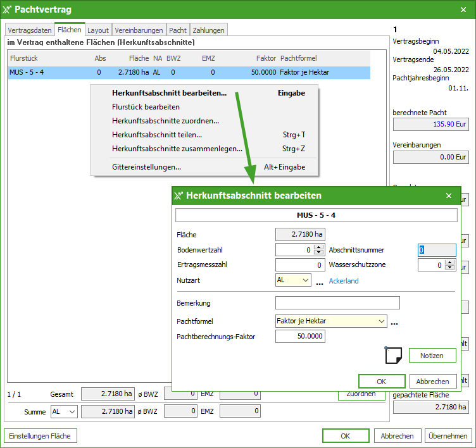
Task: Click the Einstellungen Fläche button
Action: tap(40, 436)
